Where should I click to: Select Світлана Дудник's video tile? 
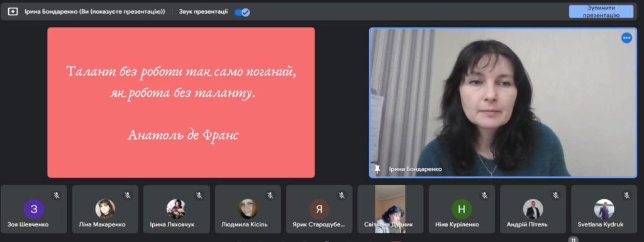tap(390, 209)
